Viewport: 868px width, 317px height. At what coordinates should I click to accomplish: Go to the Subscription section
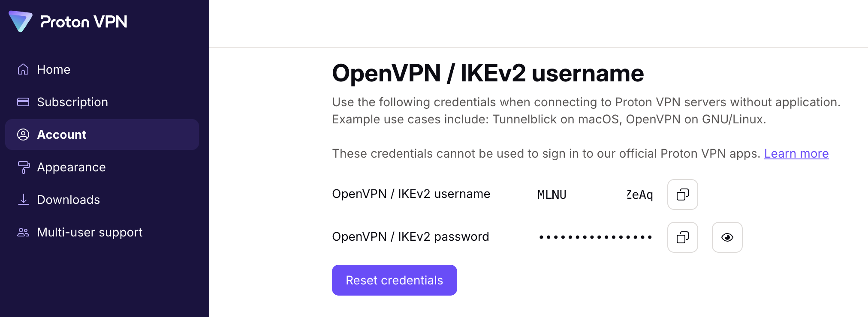[72, 102]
